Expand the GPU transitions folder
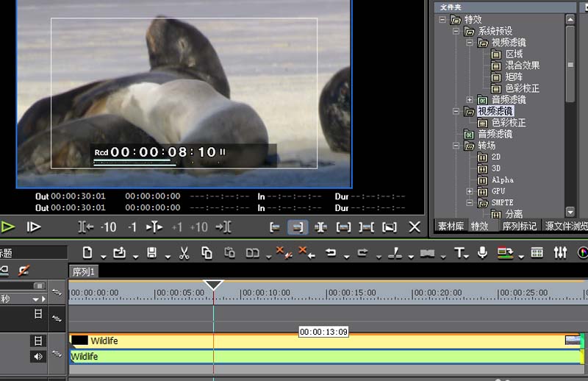The height and width of the screenshot is (381, 588). (470, 191)
